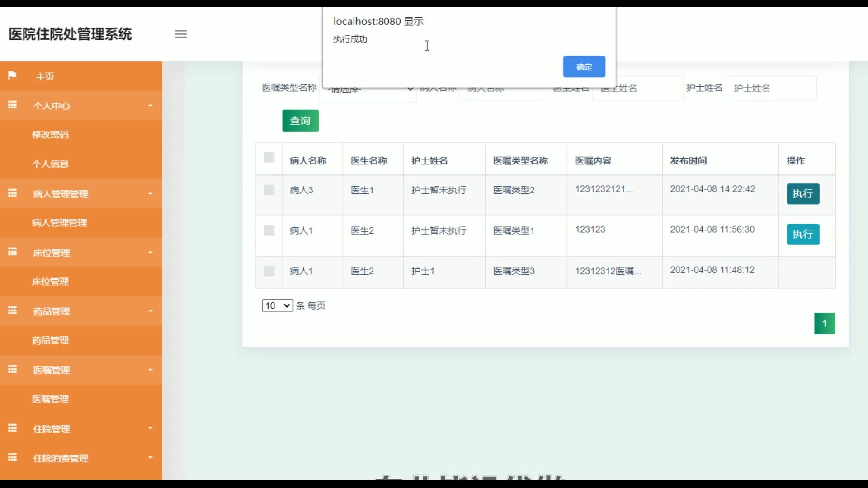Screen dimensions: 868x488
Task: Expand the 住院管理 menu arrow
Action: [x=151, y=428]
